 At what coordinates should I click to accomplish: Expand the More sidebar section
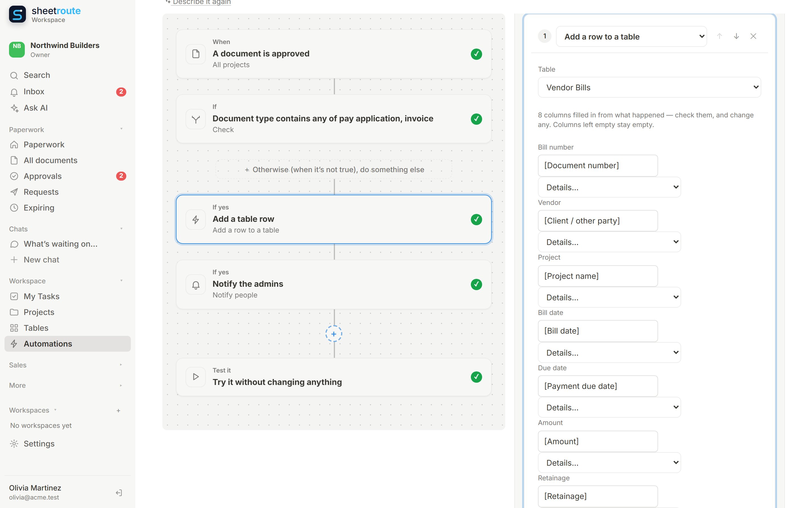click(121, 385)
